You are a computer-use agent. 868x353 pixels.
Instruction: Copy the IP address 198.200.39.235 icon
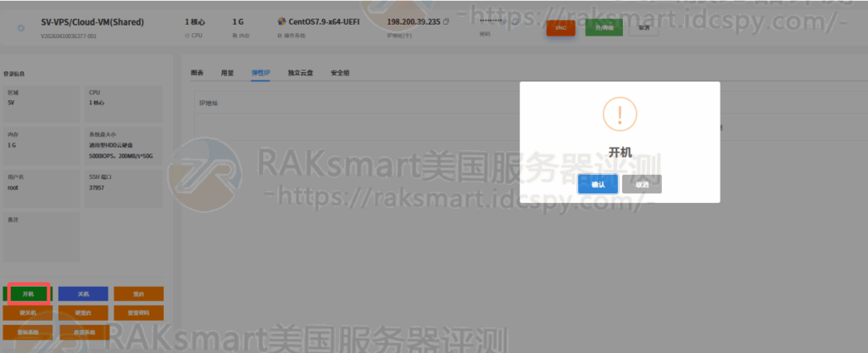446,22
